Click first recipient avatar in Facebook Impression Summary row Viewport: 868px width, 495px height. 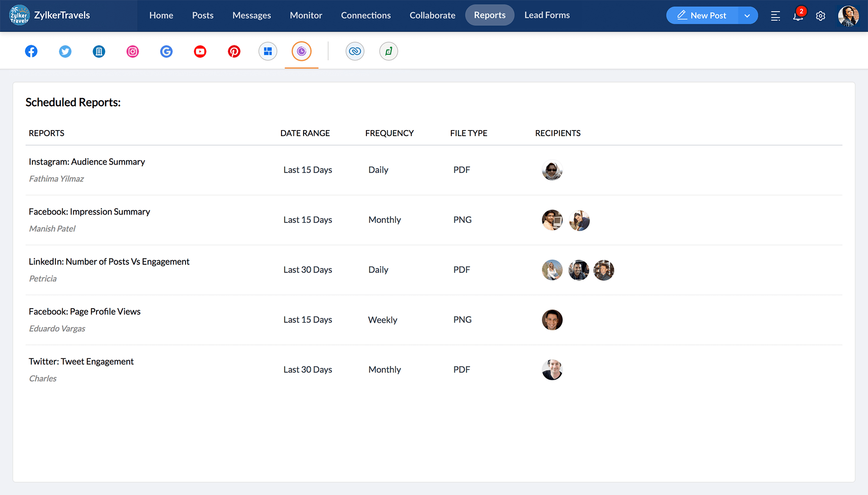click(x=552, y=220)
